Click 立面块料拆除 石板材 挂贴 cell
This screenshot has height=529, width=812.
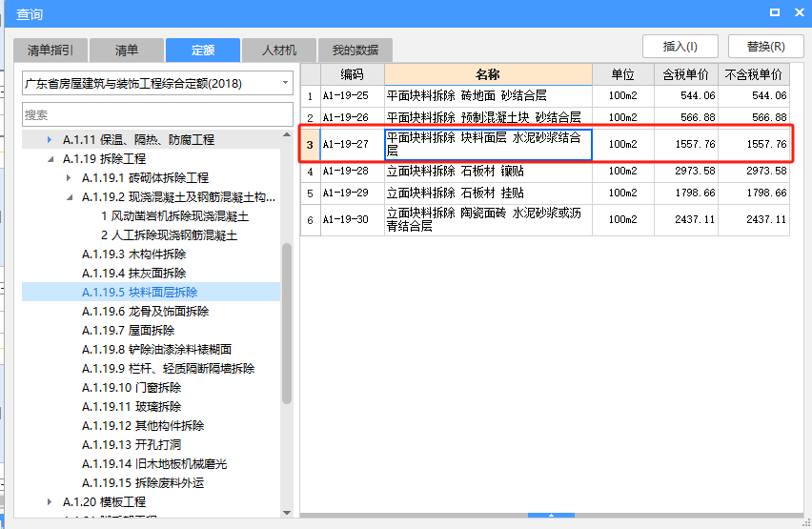(x=488, y=193)
